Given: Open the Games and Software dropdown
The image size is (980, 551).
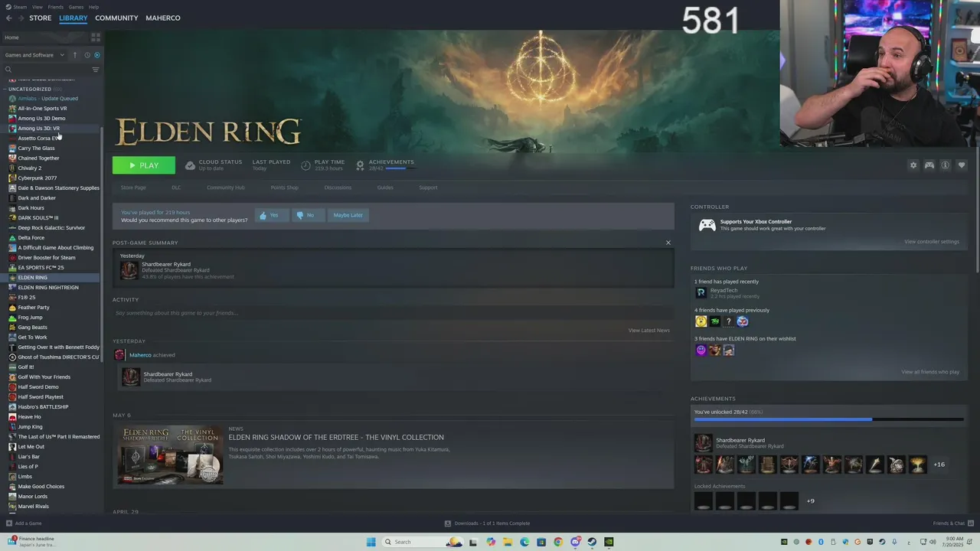Looking at the screenshot, I should (34, 55).
